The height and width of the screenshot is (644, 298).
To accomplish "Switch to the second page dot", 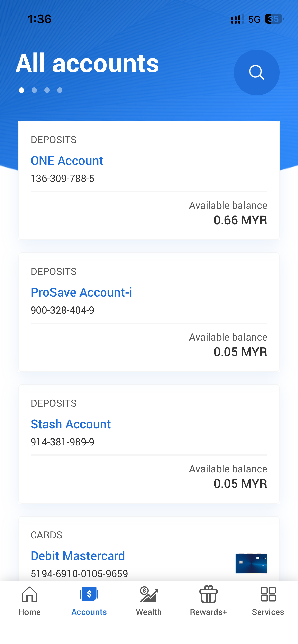I will (34, 90).
